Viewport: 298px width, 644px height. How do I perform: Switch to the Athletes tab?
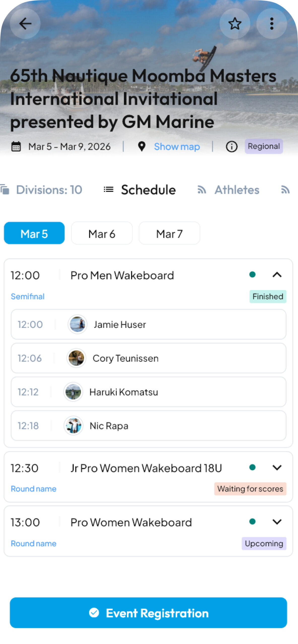pos(237,190)
